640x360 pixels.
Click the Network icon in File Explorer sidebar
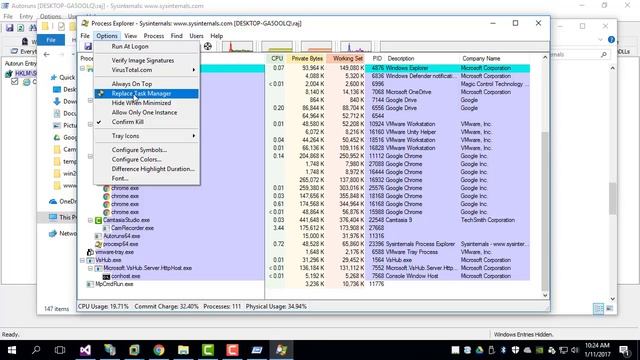[x=53, y=233]
